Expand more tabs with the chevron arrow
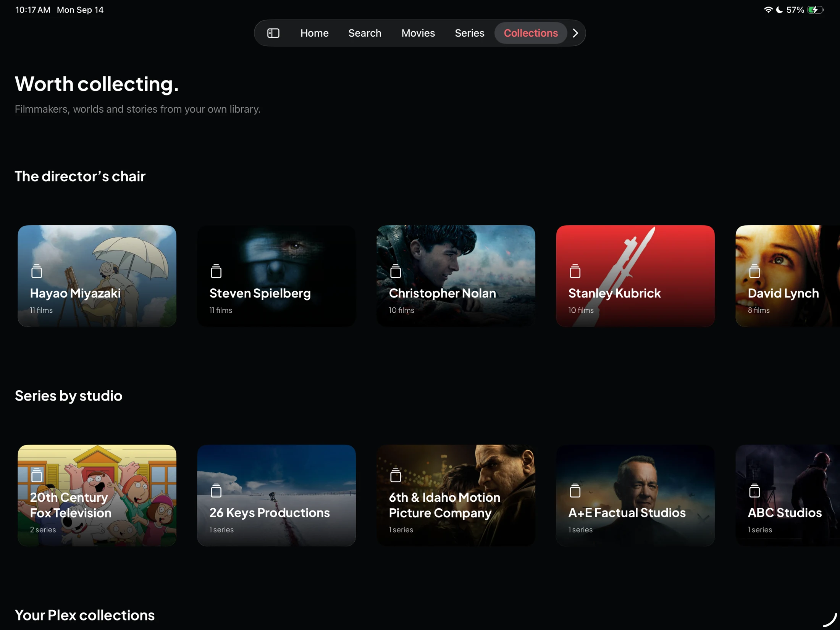Screen dimensions: 840x630 [x=575, y=33]
